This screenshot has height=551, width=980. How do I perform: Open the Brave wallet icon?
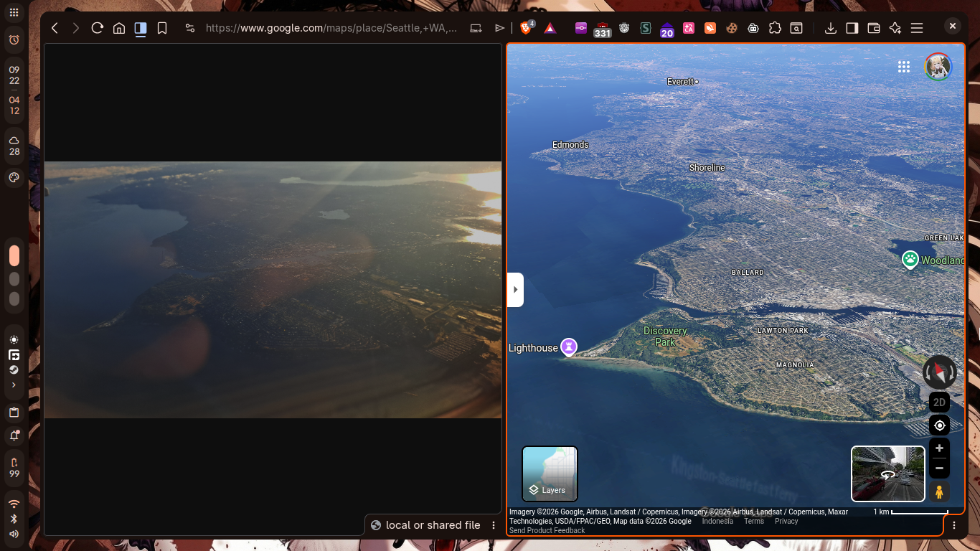[873, 28]
